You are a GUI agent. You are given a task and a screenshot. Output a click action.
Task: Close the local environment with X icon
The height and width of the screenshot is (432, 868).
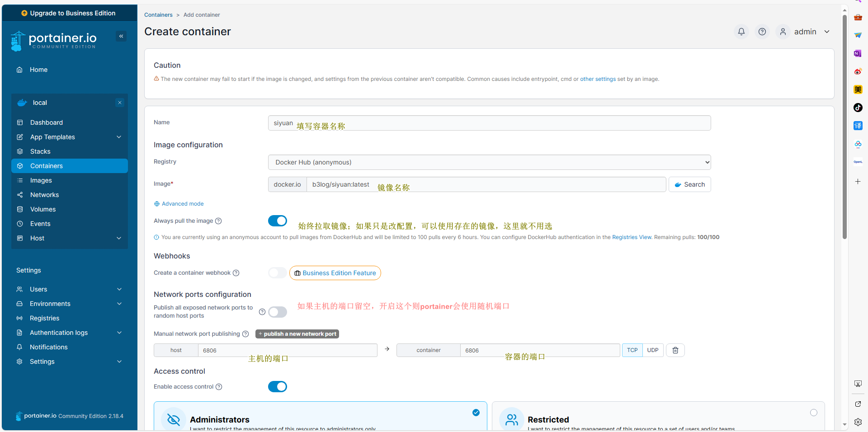[120, 103]
